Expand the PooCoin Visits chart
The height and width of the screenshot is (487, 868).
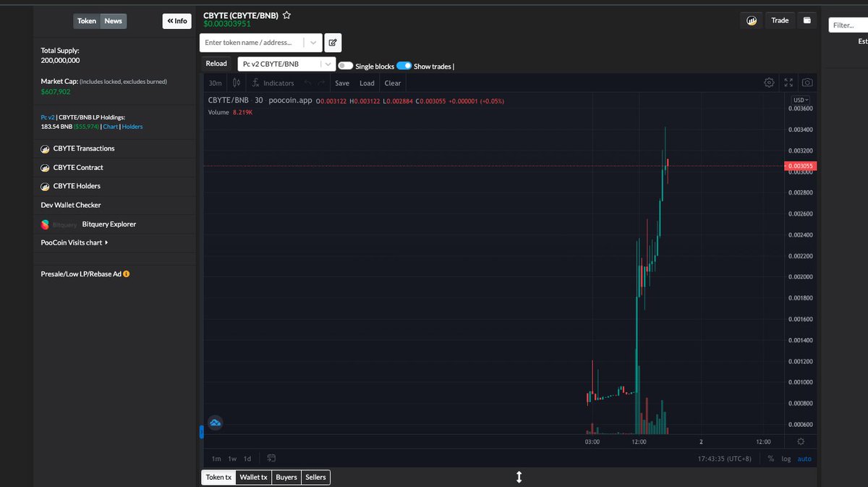click(x=75, y=243)
